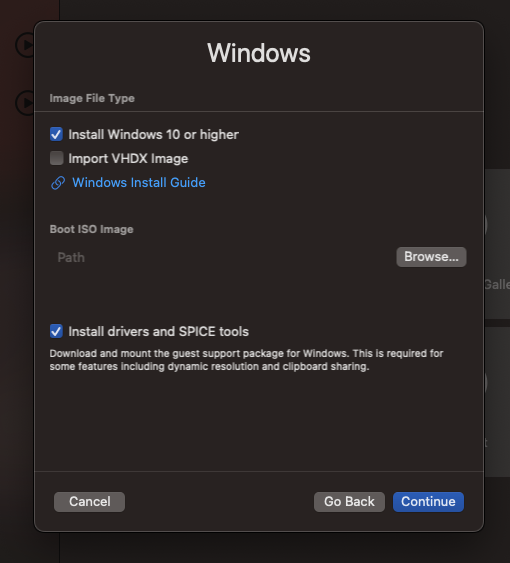Open the Windows Install Guide link
Image resolution: width=510 pixels, height=563 pixels.
point(139,182)
